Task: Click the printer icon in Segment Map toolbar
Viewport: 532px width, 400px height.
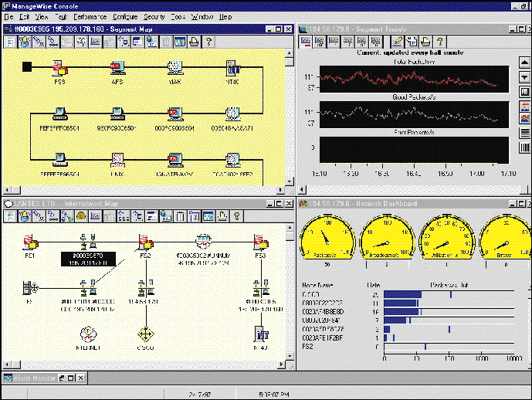Action: (x=194, y=42)
